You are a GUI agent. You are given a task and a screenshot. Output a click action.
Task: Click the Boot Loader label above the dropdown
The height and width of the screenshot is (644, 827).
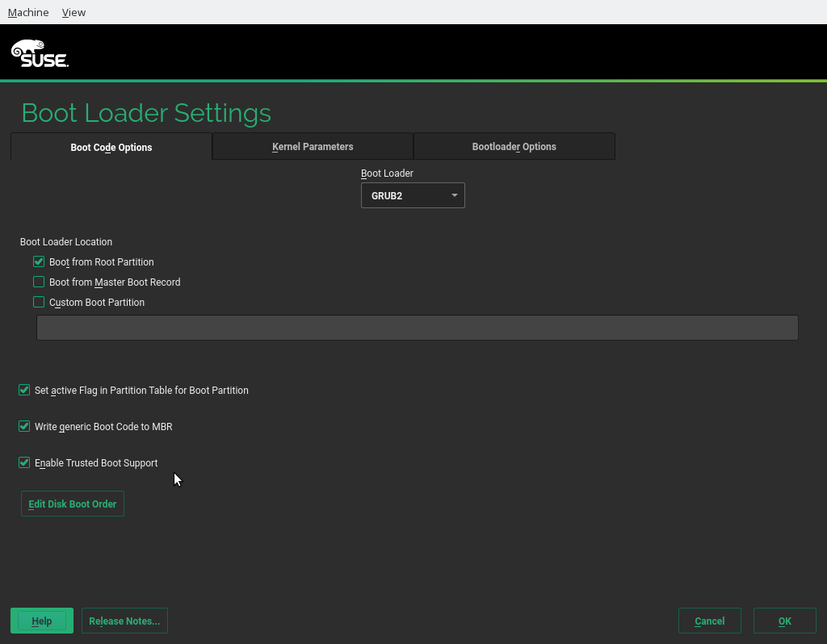tap(387, 174)
